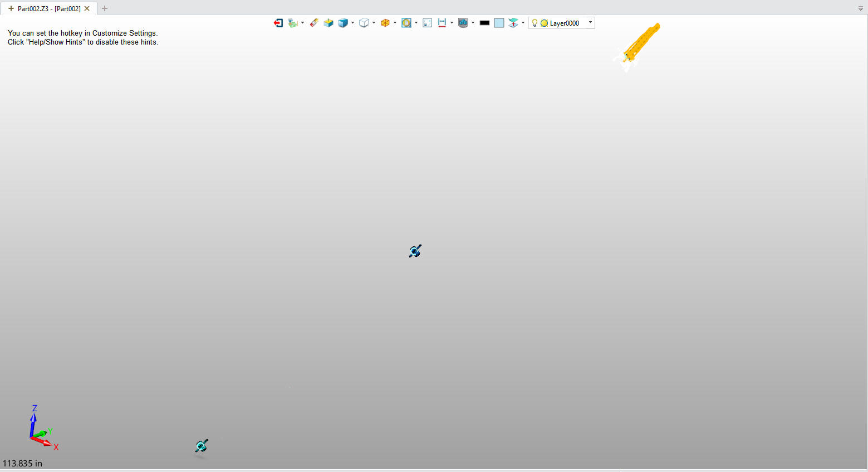
Task: Open the Layer0000 dropdown list
Action: 590,23
